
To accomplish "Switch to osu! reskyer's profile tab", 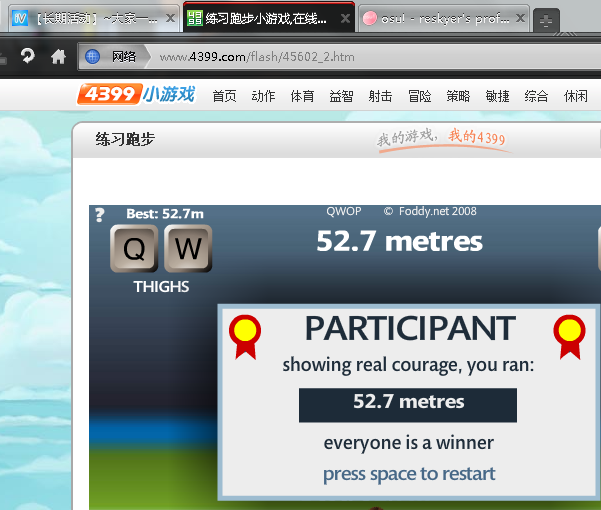I will click(444, 18).
